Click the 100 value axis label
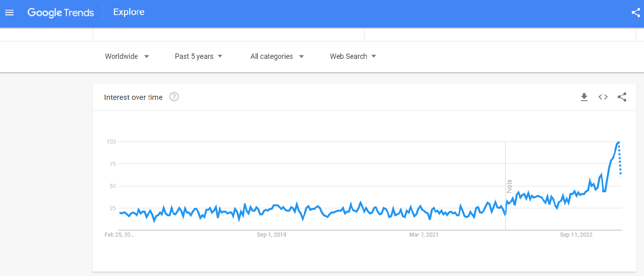 point(111,142)
